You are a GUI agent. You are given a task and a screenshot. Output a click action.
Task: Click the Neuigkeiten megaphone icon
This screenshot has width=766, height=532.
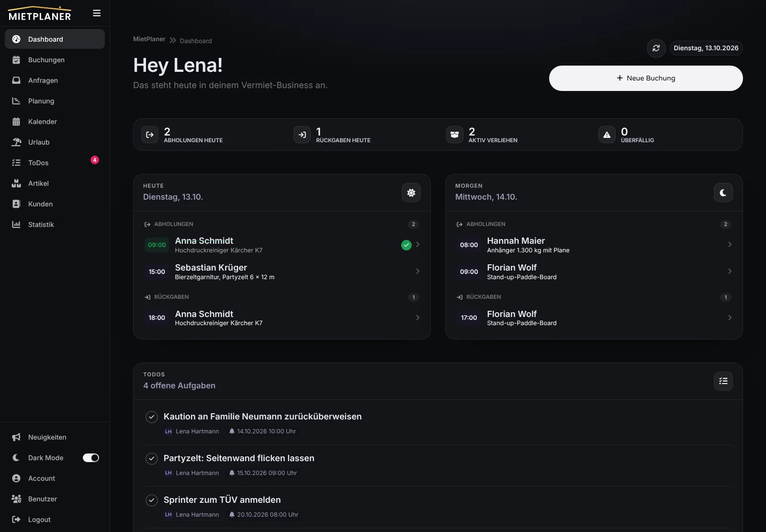16,437
